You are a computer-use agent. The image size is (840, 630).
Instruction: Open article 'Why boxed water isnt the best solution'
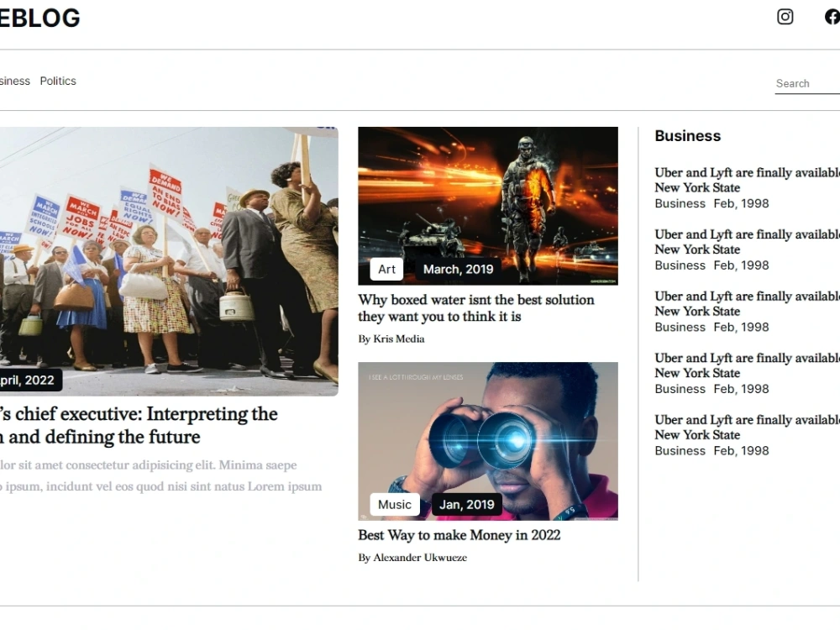click(x=476, y=308)
